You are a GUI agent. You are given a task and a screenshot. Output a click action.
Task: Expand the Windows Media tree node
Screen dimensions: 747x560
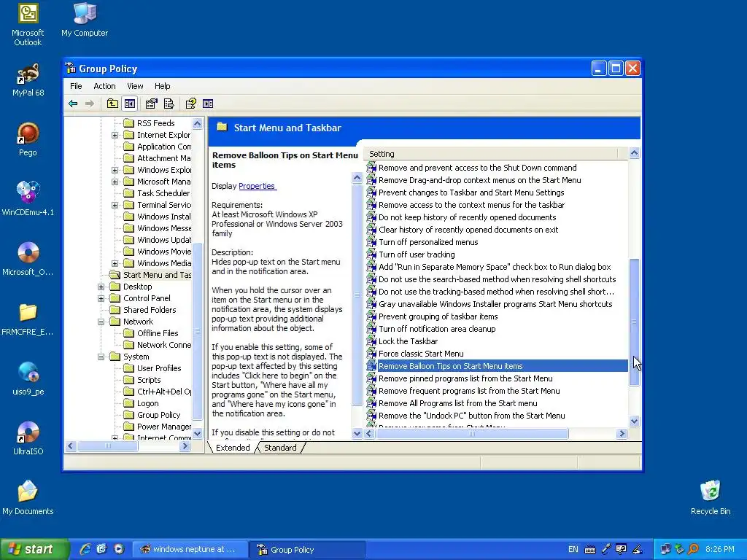(115, 263)
